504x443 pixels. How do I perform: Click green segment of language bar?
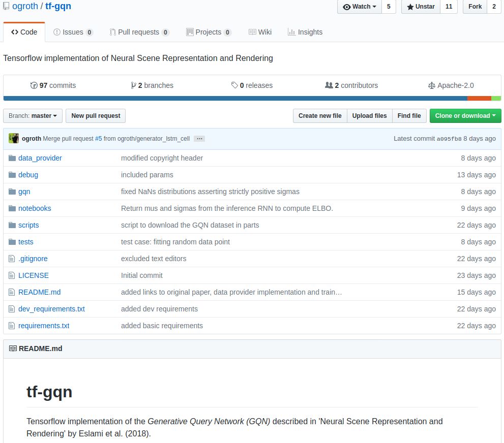(496, 98)
